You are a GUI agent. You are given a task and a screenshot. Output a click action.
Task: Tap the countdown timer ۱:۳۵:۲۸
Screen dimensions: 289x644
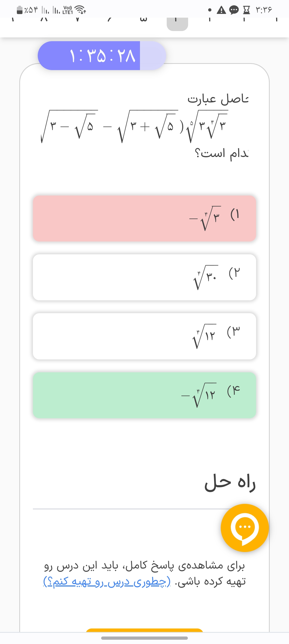click(x=102, y=56)
